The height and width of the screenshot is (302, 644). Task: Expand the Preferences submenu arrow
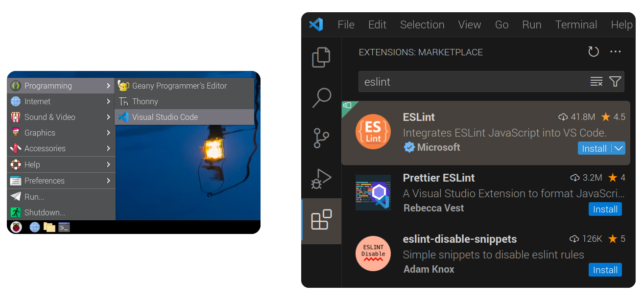(x=108, y=181)
